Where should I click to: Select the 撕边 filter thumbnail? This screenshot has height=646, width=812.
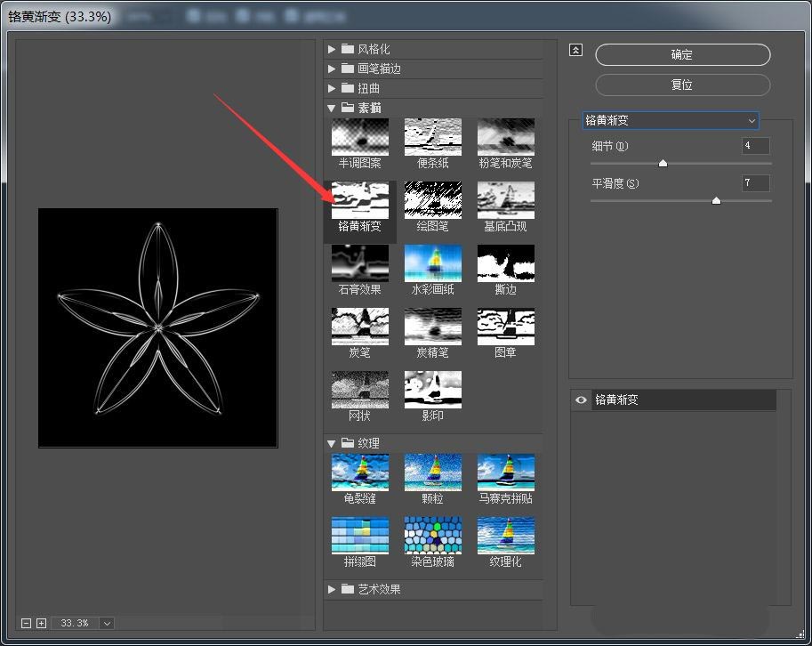tap(505, 263)
